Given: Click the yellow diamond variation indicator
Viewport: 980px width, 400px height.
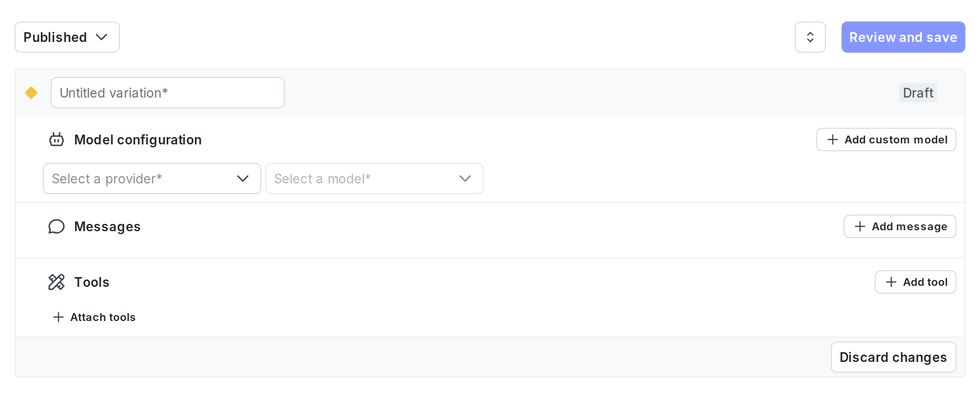Looking at the screenshot, I should 31,93.
